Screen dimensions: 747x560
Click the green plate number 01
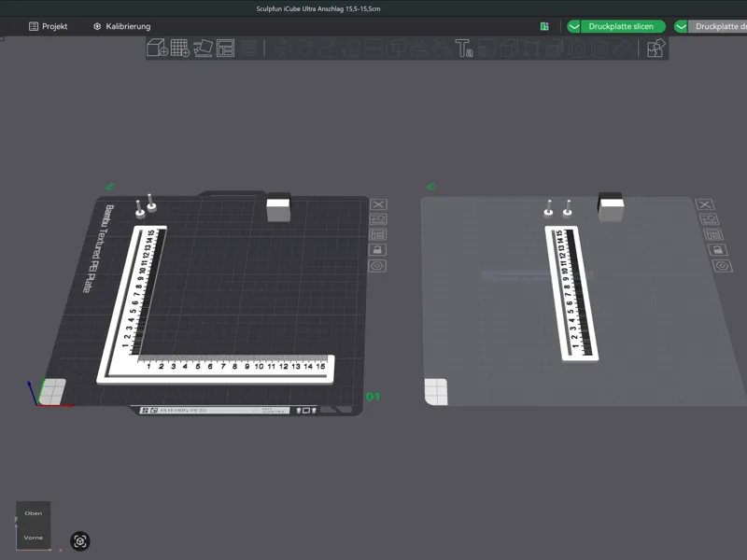coord(373,397)
